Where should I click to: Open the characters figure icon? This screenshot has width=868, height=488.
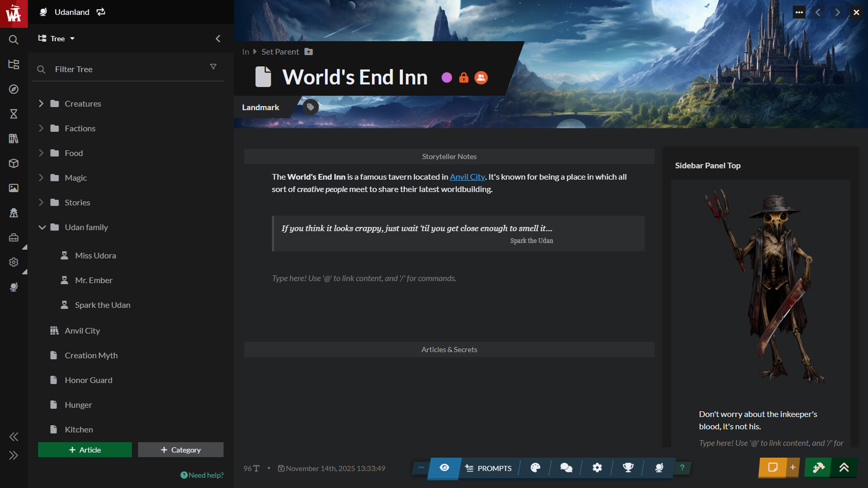click(14, 213)
